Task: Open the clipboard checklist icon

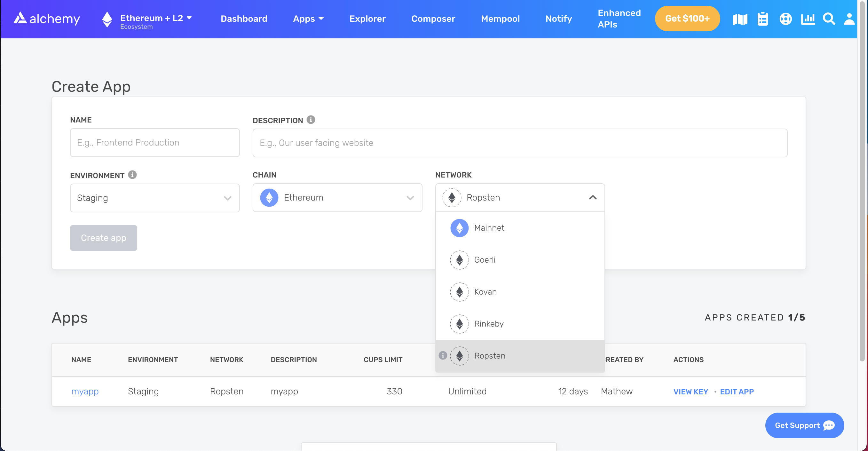Action: coord(762,19)
